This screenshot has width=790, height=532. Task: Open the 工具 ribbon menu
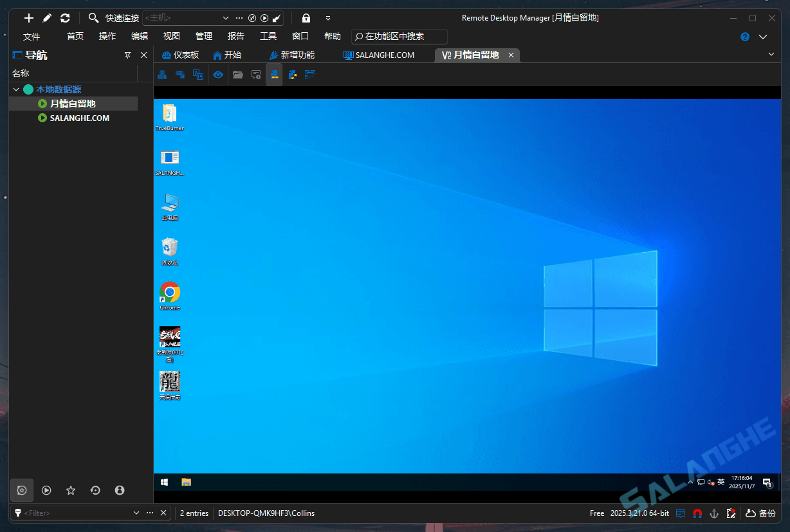tap(268, 36)
